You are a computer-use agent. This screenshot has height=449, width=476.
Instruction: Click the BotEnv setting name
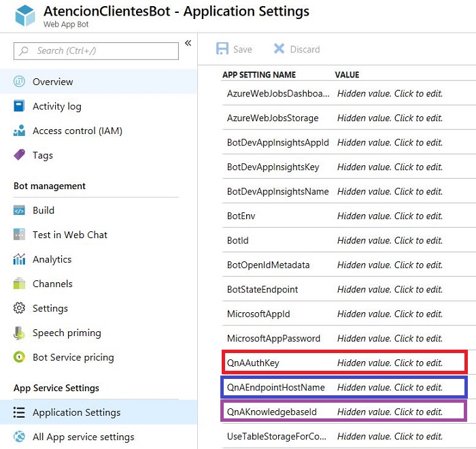[241, 216]
